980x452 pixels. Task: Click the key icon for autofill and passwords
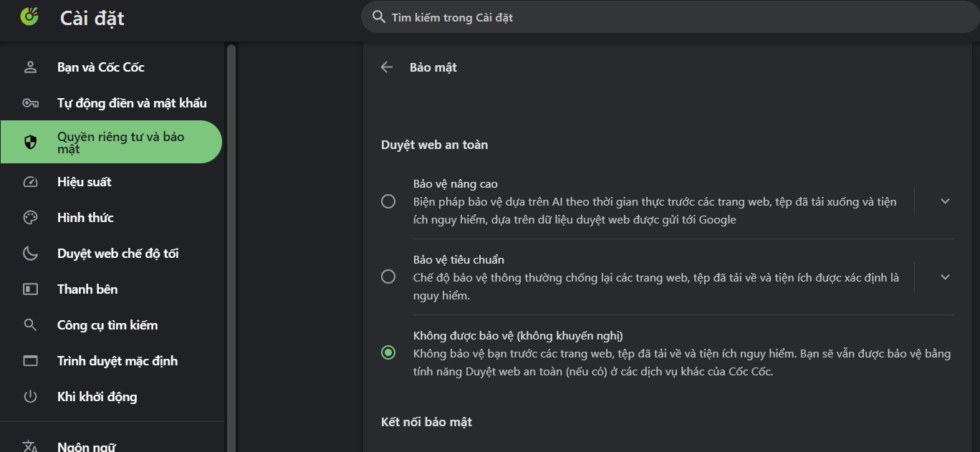coord(30,103)
